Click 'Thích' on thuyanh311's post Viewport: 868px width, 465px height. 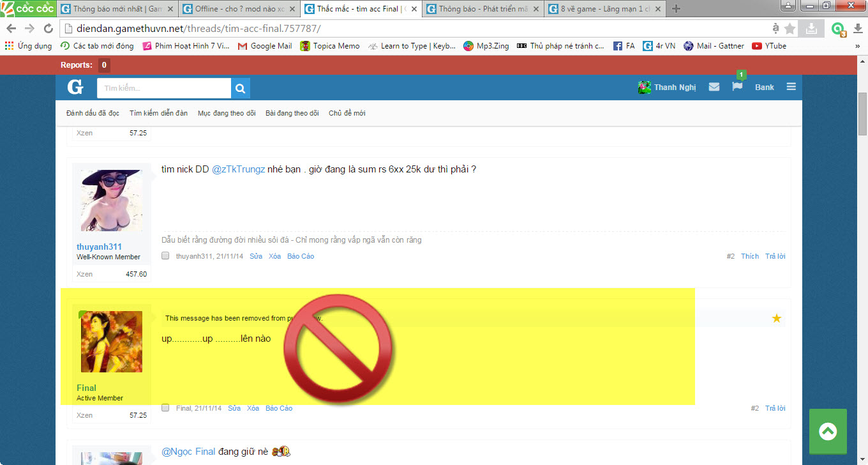pos(750,256)
